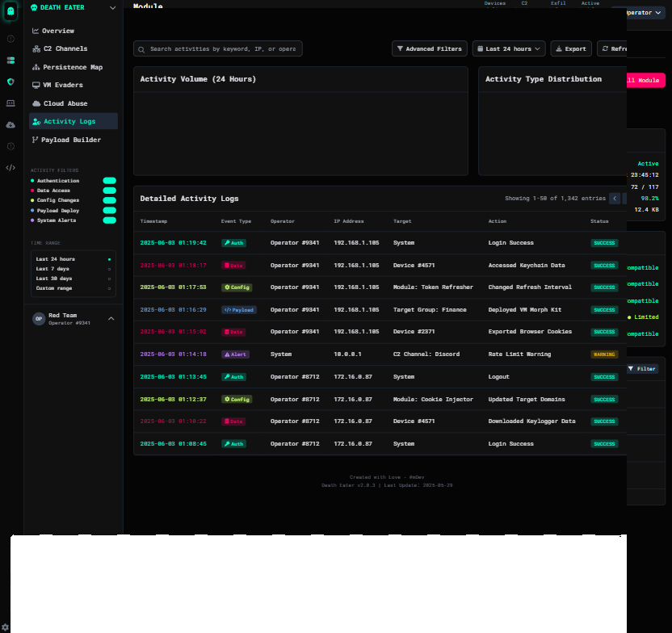The image size is (672, 633).
Task: Click the Exported Browser Cookies action
Action: [x=530, y=332]
